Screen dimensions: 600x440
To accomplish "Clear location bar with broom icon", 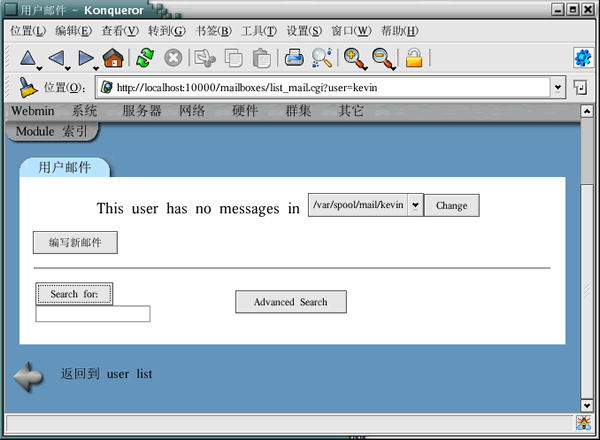I will pyautogui.click(x=28, y=88).
